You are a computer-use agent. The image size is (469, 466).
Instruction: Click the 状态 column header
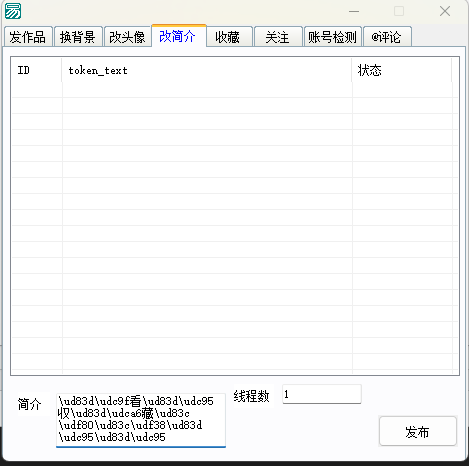(x=402, y=70)
